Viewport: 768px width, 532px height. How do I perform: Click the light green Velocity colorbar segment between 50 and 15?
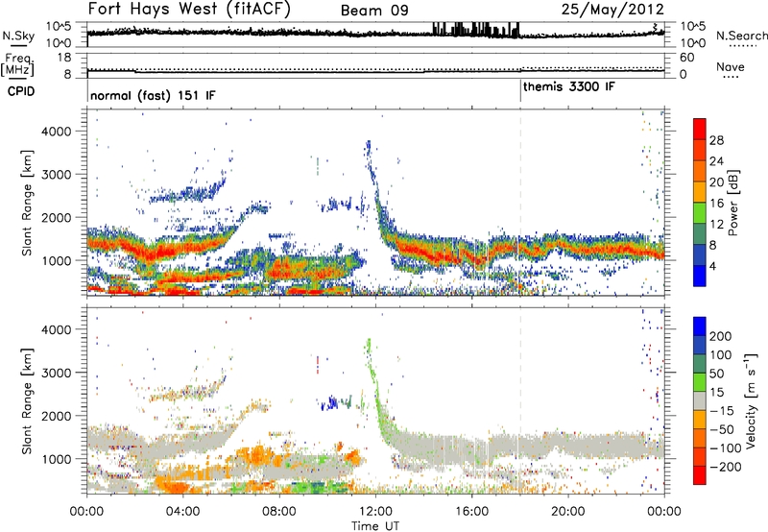point(700,382)
